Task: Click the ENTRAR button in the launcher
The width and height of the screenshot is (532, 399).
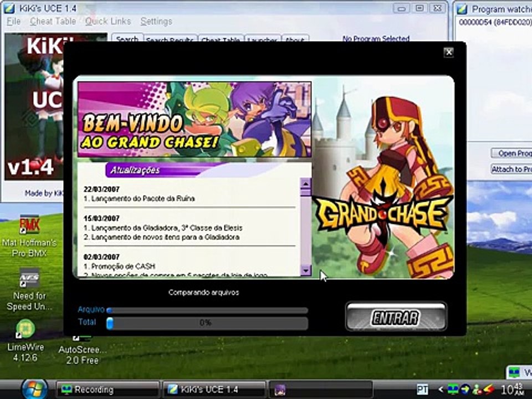Action: (x=396, y=317)
